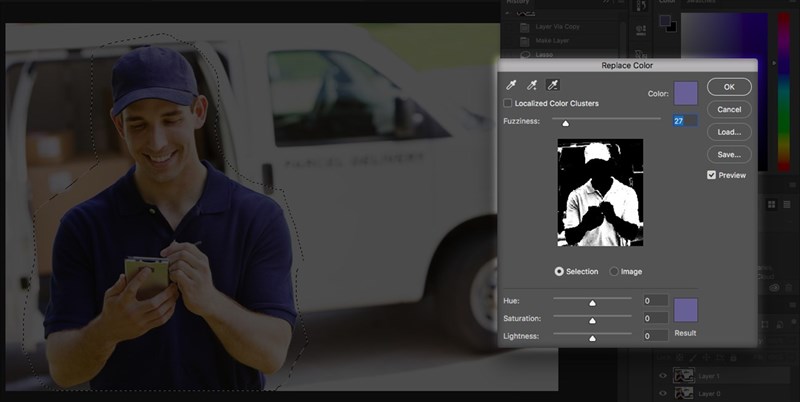Uncheck the Preview checkbox
Image resolution: width=800 pixels, height=402 pixels.
711,175
